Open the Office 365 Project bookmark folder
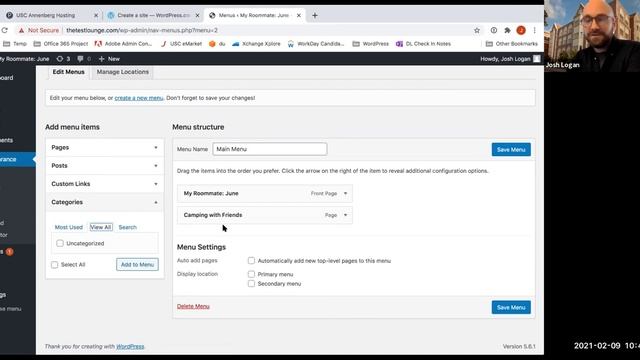Image resolution: width=640 pixels, height=360 pixels. pyautogui.click(x=61, y=44)
